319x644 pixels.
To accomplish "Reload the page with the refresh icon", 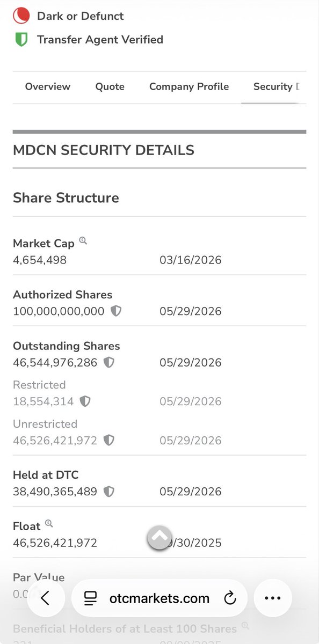I will pos(230,598).
